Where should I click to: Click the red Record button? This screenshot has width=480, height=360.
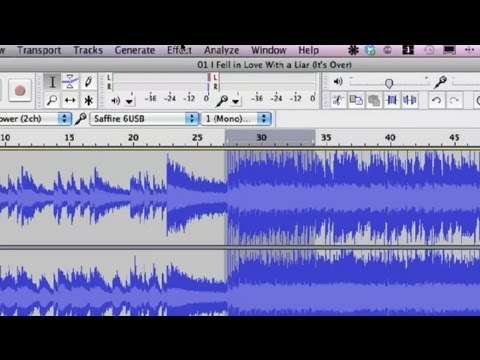tap(20, 90)
